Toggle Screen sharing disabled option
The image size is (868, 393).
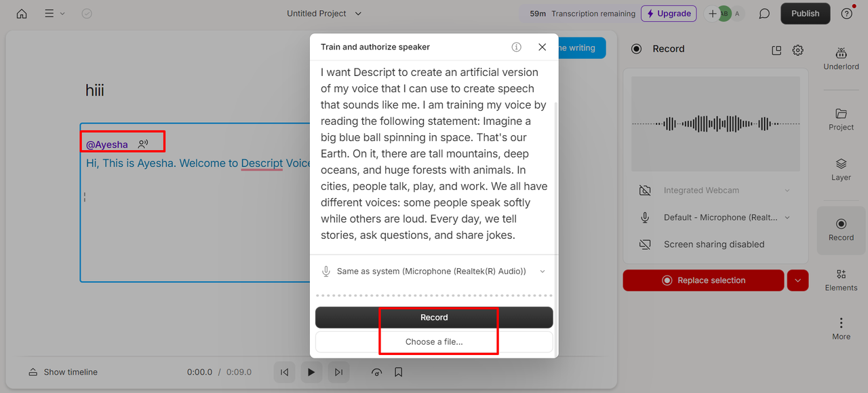(x=713, y=244)
